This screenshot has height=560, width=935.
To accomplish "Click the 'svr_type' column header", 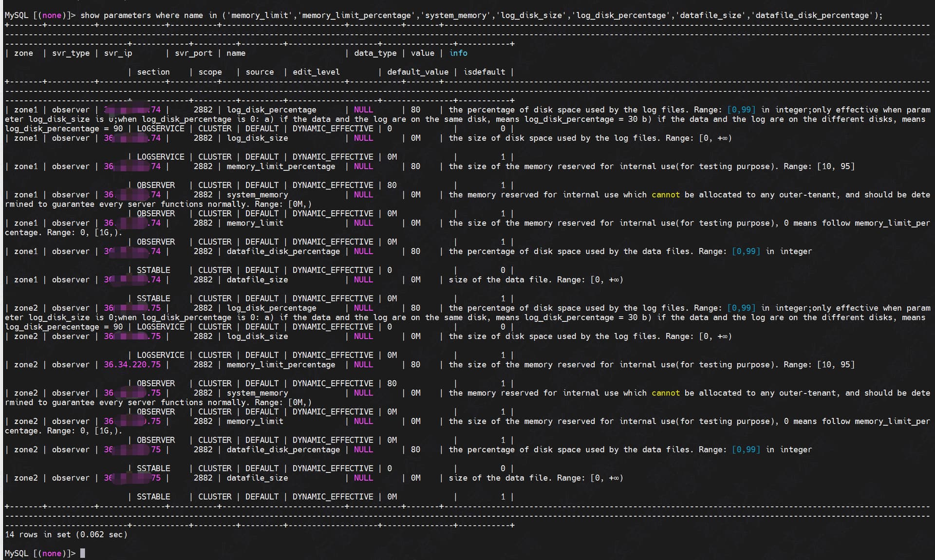I will pyautogui.click(x=71, y=53).
